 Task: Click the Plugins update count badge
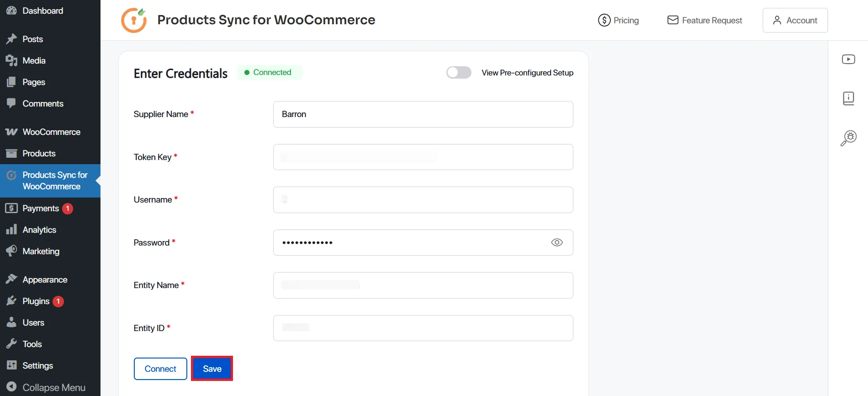point(58,301)
